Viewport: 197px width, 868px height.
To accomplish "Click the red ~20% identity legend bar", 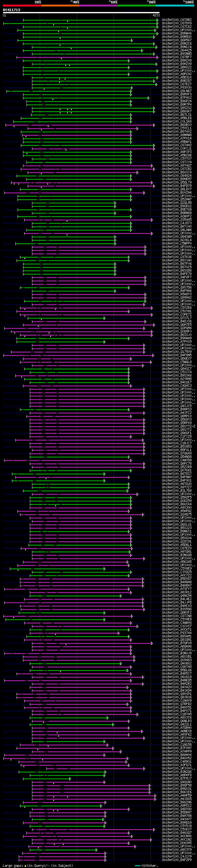I will click(x=22, y=6).
